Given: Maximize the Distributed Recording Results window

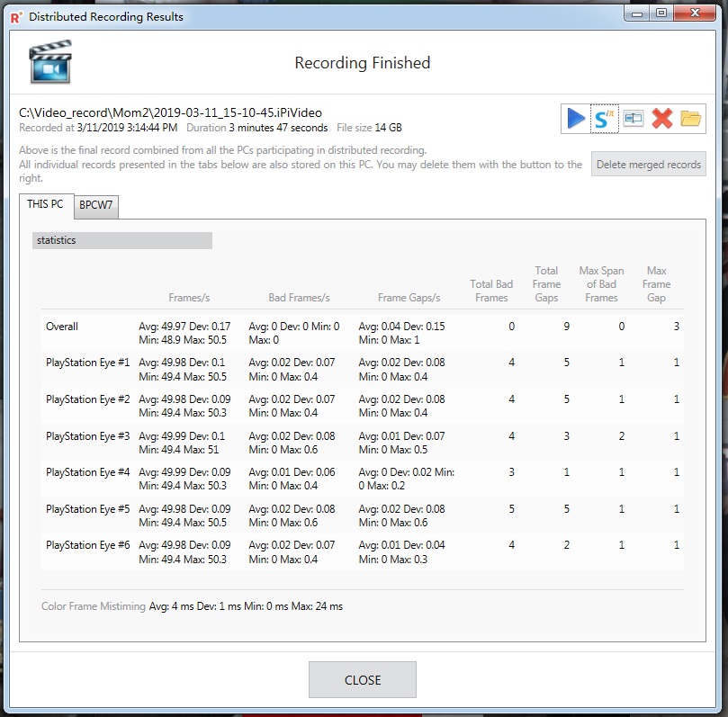Looking at the screenshot, I should point(661,13).
